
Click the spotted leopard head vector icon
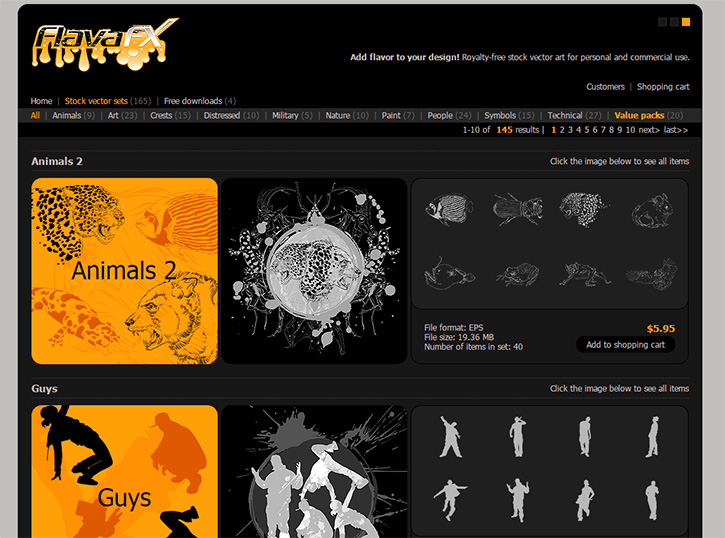click(x=584, y=209)
